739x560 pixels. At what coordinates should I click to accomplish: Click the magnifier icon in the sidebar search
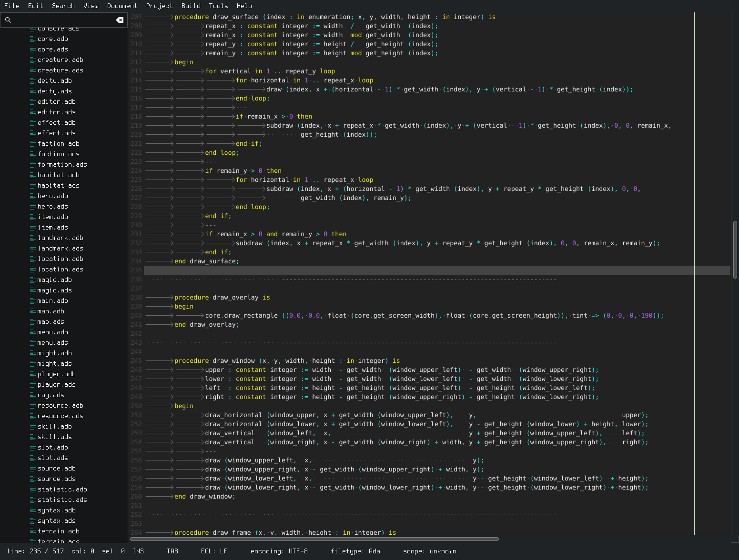tap(8, 20)
